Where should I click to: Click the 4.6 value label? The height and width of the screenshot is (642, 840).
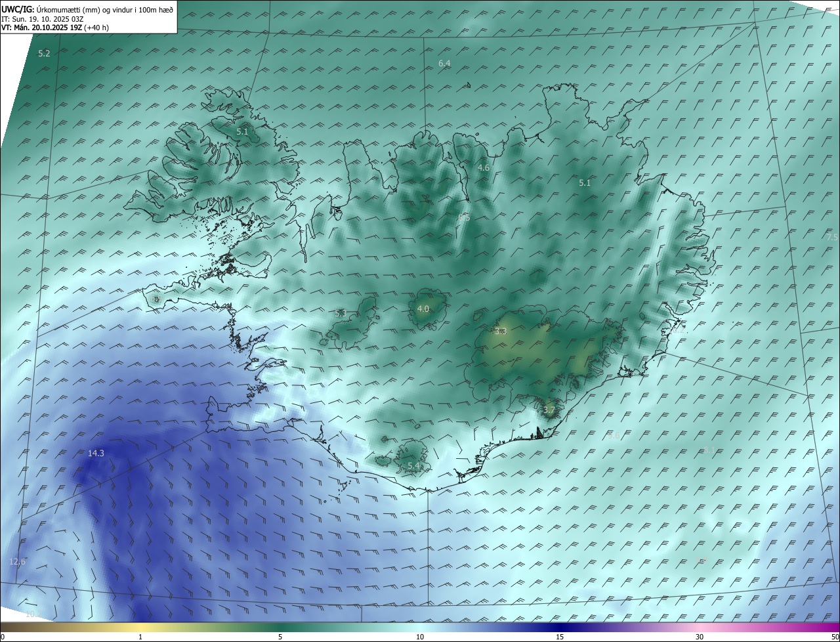tap(483, 168)
